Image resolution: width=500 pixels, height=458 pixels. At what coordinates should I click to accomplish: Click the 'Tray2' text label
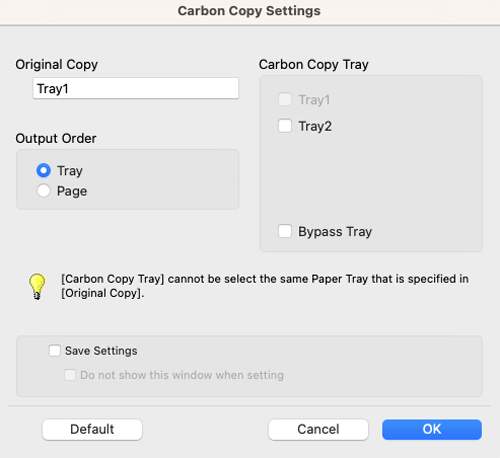point(315,126)
